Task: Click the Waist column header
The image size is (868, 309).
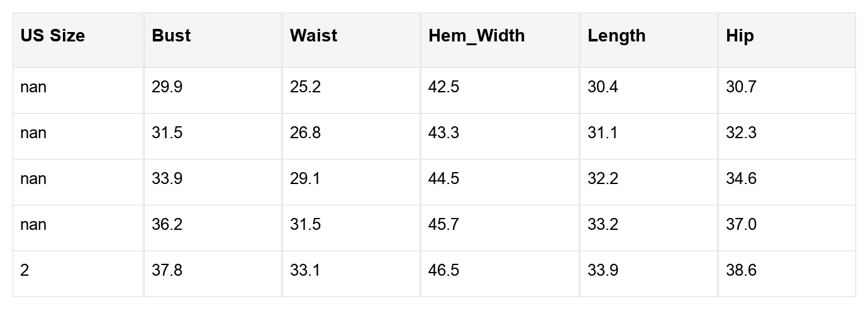Action: (x=313, y=36)
